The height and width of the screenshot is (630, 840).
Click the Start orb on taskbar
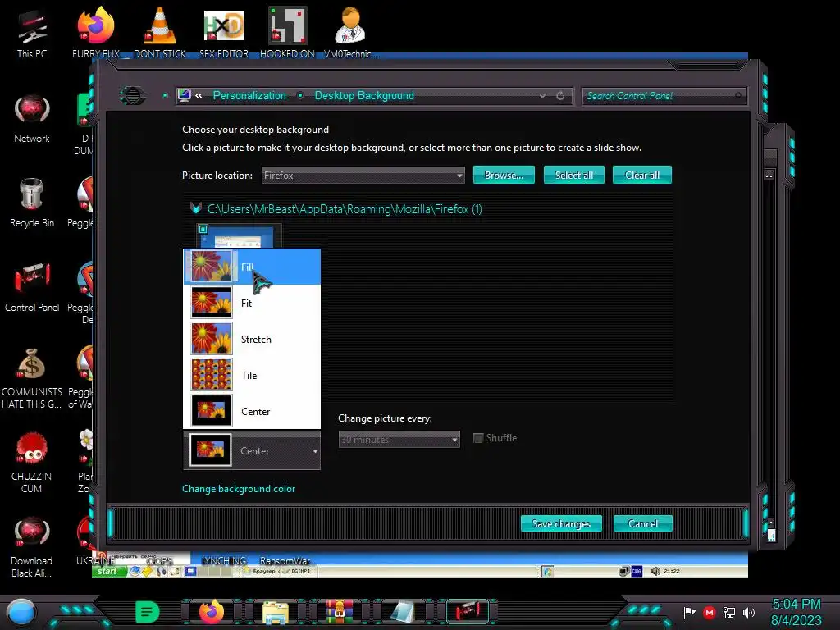(21, 612)
